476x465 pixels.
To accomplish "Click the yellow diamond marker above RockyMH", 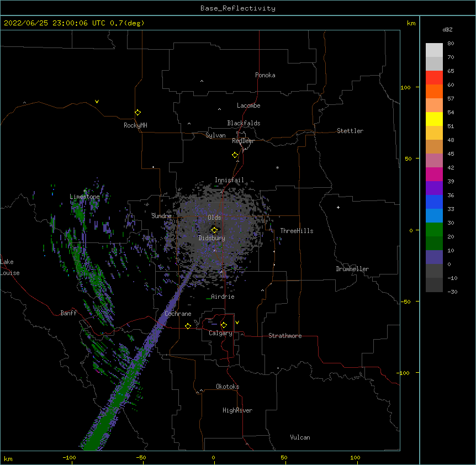I will [137, 112].
